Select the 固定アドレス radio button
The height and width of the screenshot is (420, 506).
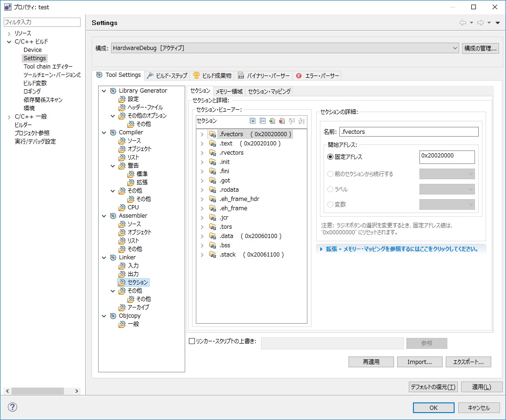(330, 157)
